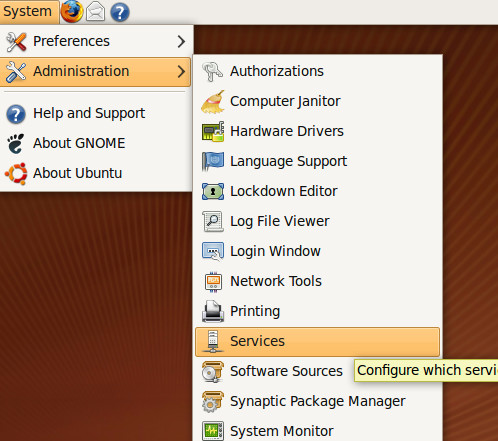This screenshot has width=498, height=441.
Task: Click the Lockdown Editor lock icon
Action: click(213, 191)
